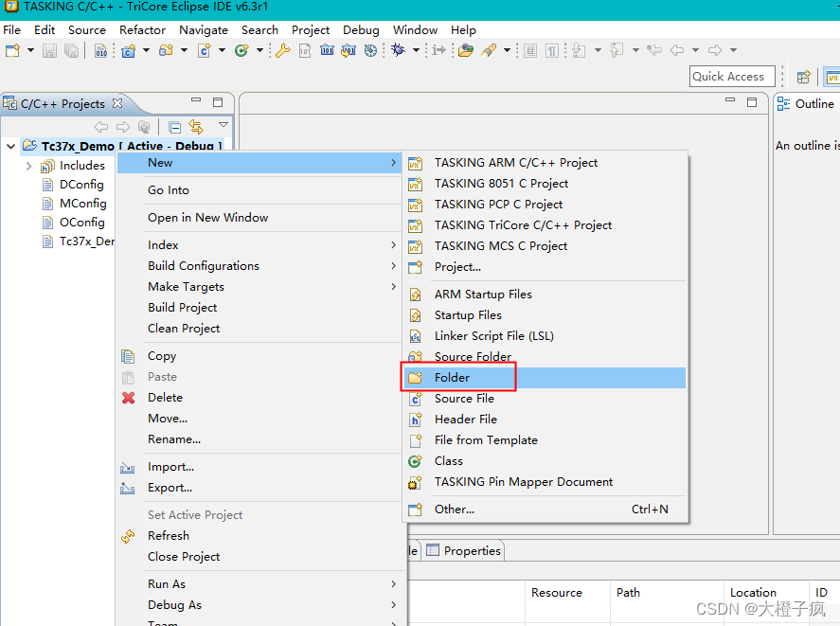This screenshot has height=626, width=840.
Task: Select Class in New submenu
Action: coord(544,461)
